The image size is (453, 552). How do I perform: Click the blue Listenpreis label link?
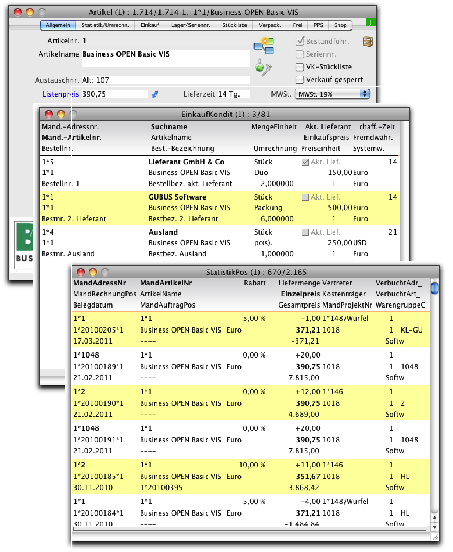tap(61, 94)
